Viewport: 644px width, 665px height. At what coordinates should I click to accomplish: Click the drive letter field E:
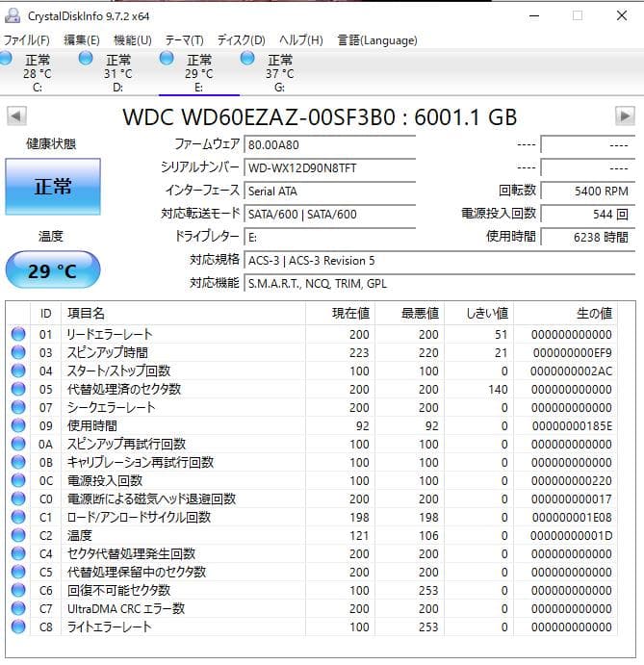329,238
